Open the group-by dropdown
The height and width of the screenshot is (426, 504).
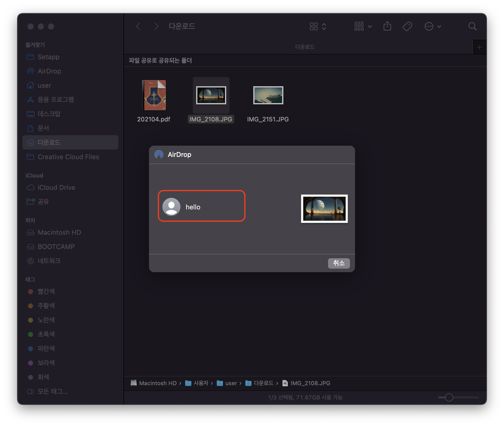(363, 26)
